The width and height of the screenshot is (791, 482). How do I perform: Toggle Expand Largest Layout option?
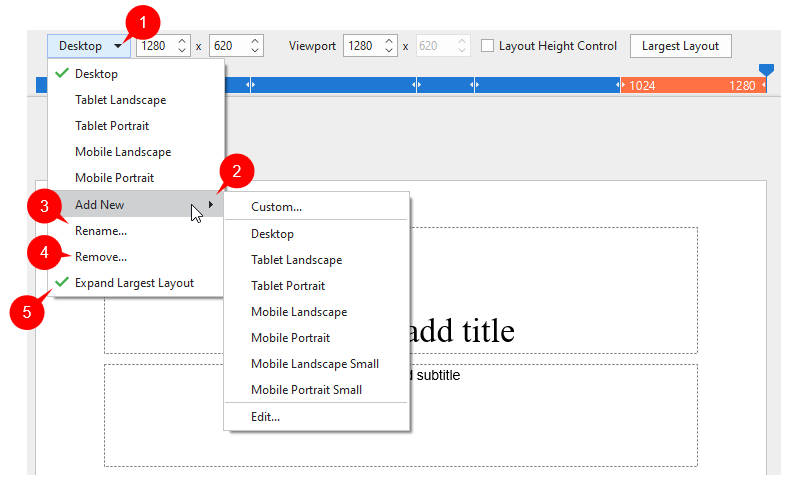134,283
